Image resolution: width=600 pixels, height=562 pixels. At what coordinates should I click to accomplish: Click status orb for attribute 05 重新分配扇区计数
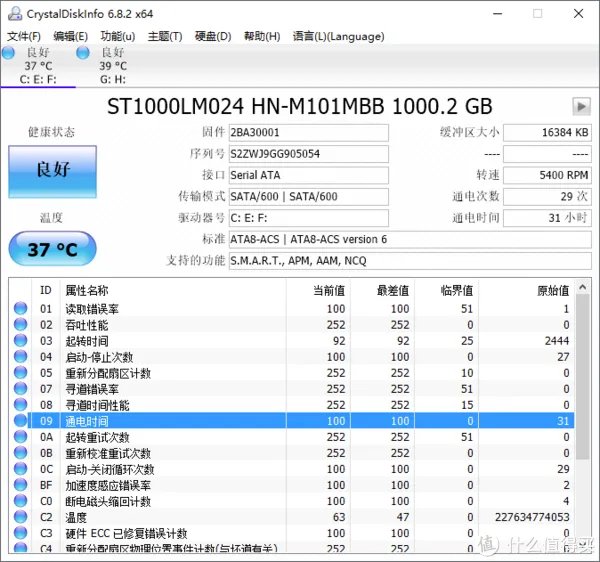21,373
